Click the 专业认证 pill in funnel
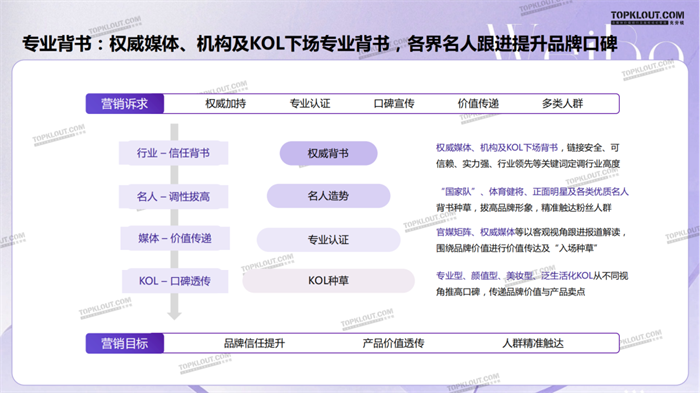The width and height of the screenshot is (700, 393). point(329,240)
